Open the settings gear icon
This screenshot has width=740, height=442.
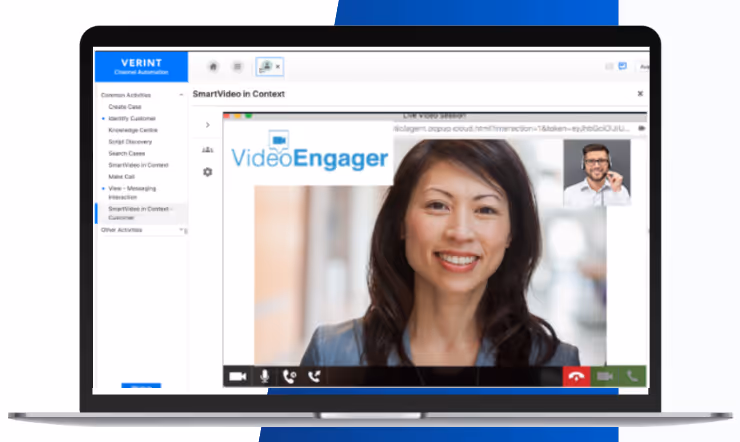coord(208,172)
